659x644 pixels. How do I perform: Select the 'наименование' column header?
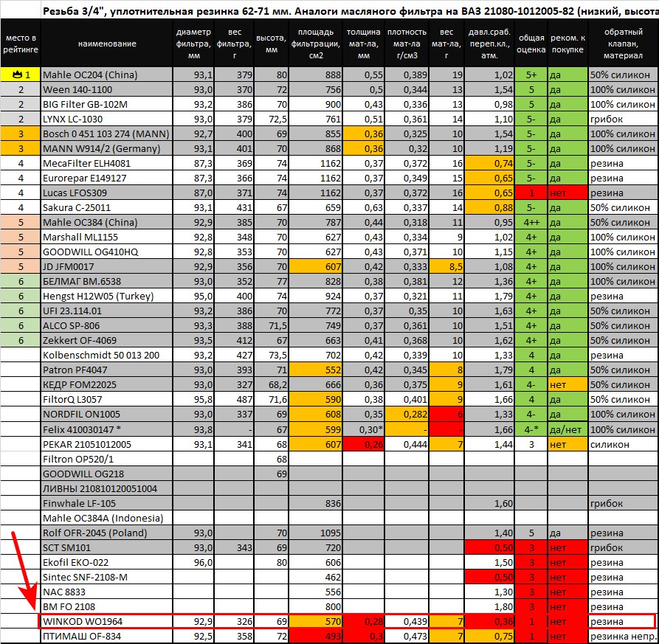107,44
